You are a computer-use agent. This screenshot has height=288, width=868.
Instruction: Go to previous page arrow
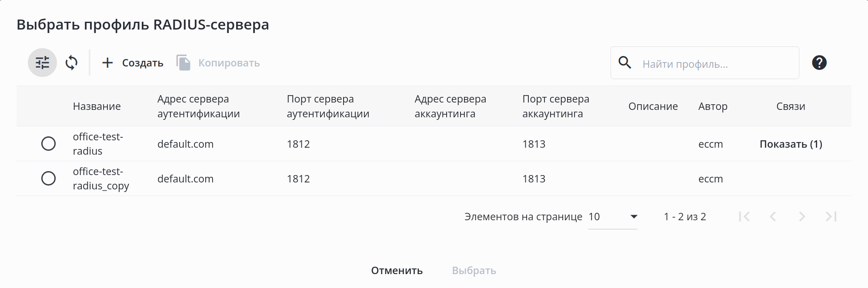773,216
